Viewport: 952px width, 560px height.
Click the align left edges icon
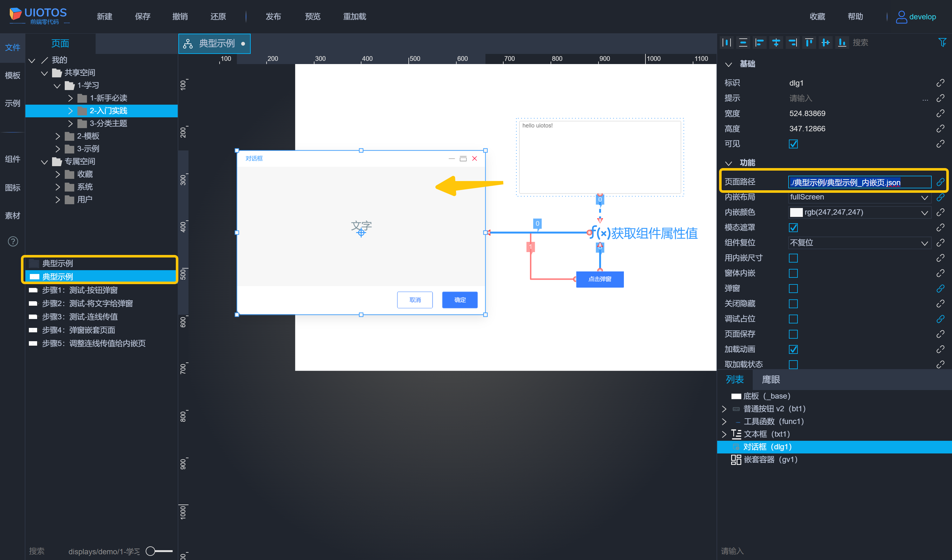coord(759,43)
